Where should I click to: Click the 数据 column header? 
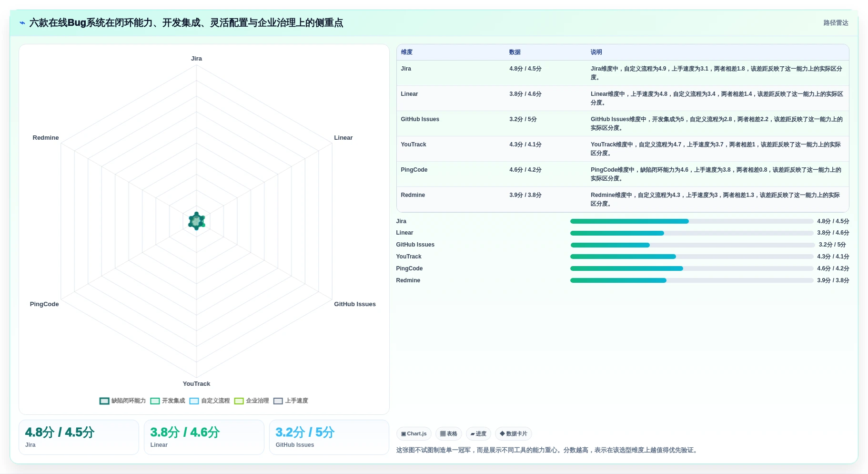point(515,52)
